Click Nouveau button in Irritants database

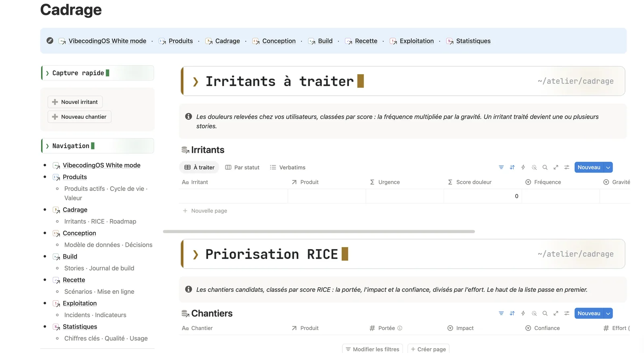(x=589, y=167)
